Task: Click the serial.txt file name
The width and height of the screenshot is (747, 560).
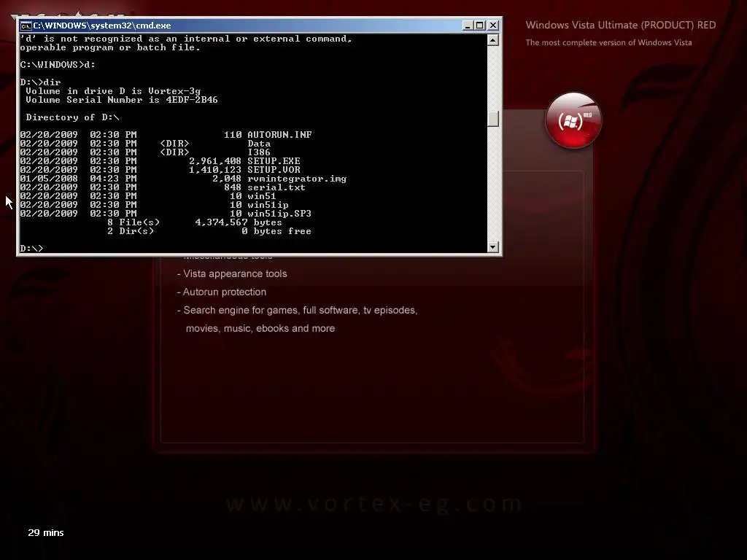Action: [x=276, y=187]
